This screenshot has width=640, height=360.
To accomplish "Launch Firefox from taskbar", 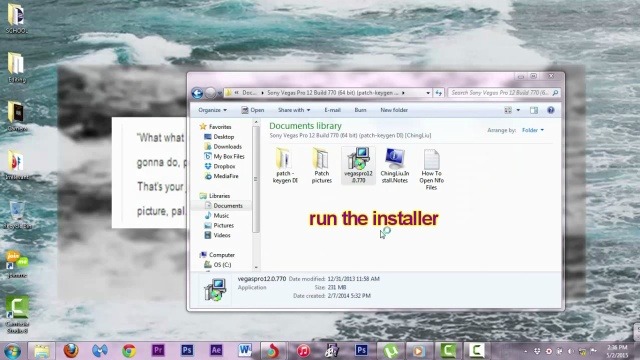I will pos(71,351).
